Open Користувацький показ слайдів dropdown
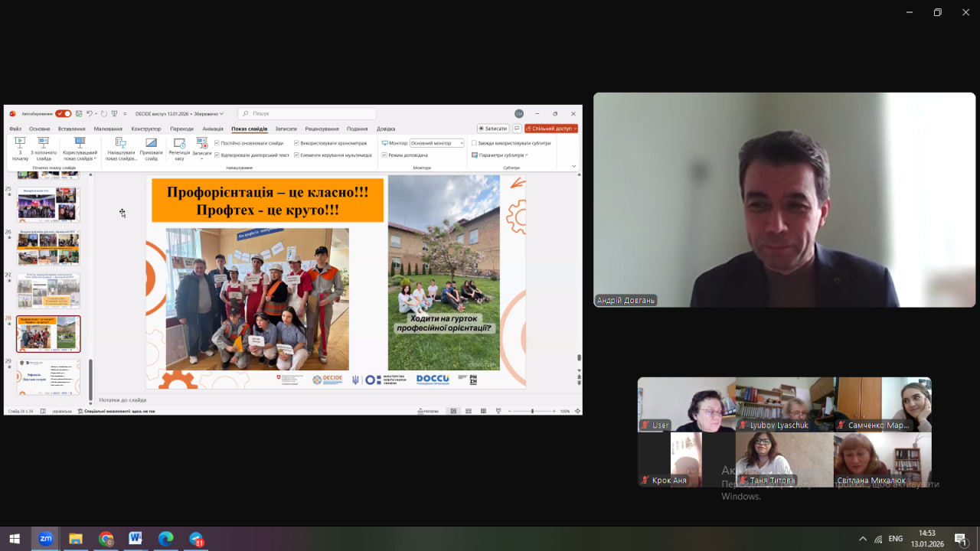 (x=80, y=148)
